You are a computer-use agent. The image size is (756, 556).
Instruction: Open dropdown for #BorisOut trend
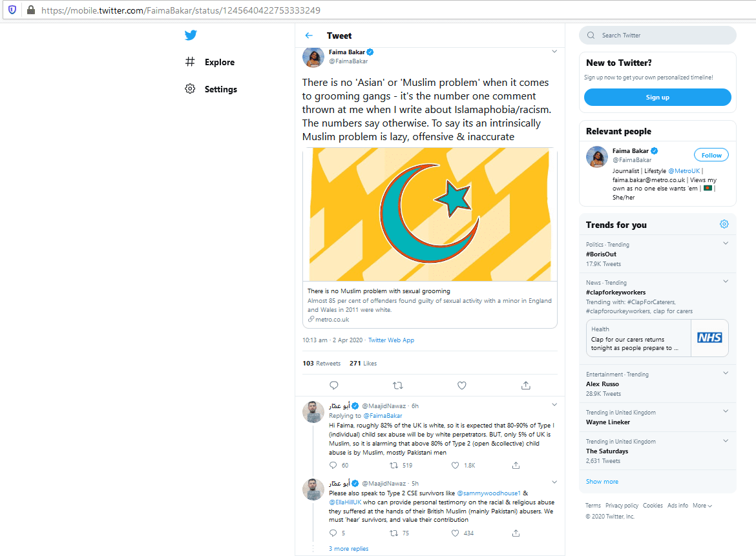726,243
